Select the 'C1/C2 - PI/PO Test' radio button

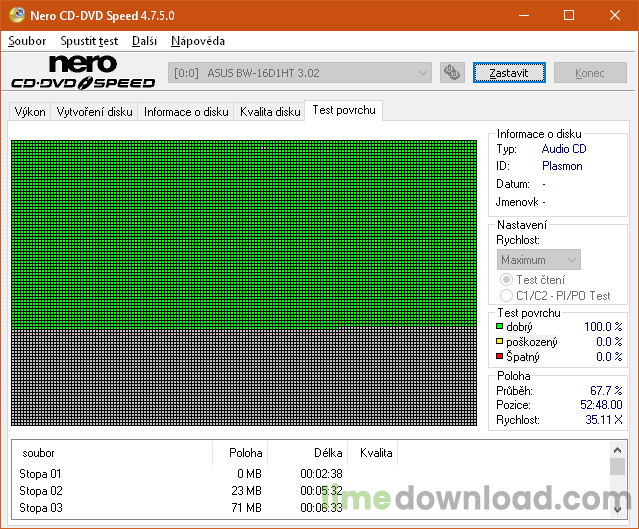(506, 295)
